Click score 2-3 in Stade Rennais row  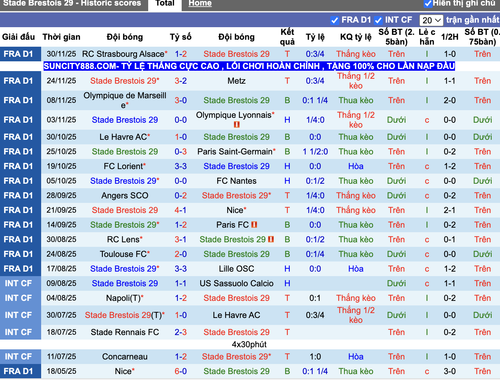(181, 332)
